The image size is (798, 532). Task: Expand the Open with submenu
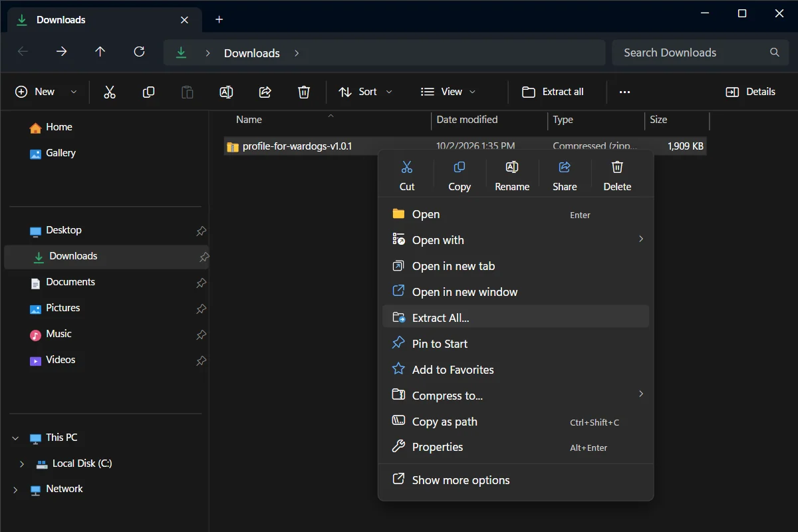(641, 239)
